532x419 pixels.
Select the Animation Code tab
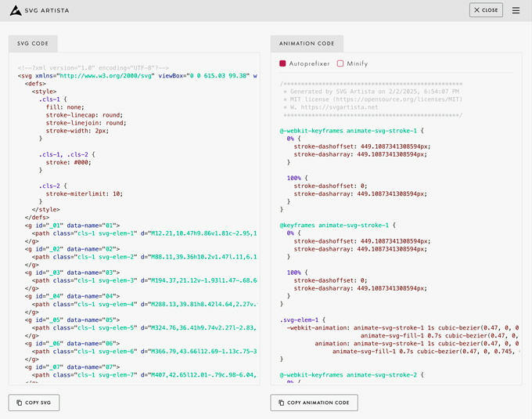307,43
